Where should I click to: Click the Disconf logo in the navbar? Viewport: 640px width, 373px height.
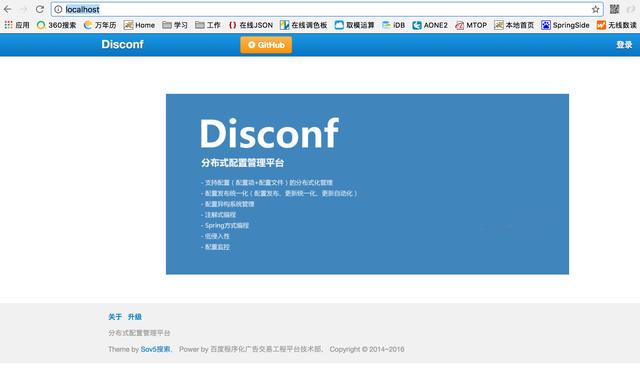tap(122, 44)
